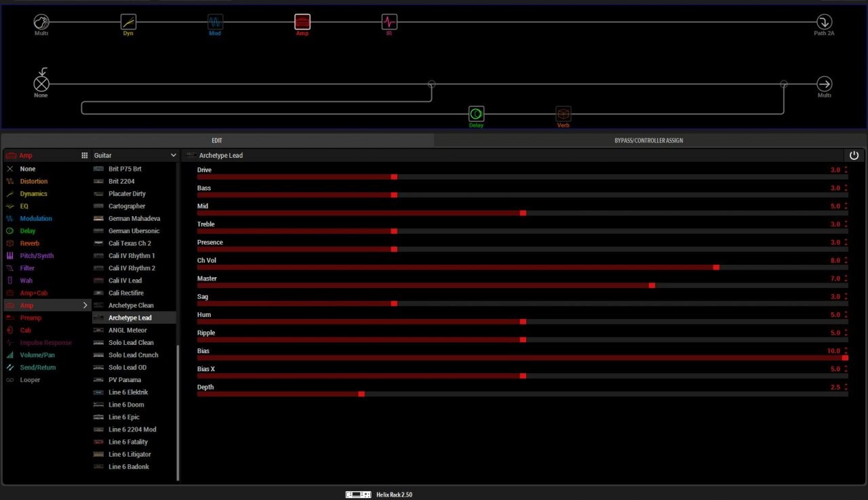Open the Guitar subcategory dropdown
The height and width of the screenshot is (500, 868).
135,155
